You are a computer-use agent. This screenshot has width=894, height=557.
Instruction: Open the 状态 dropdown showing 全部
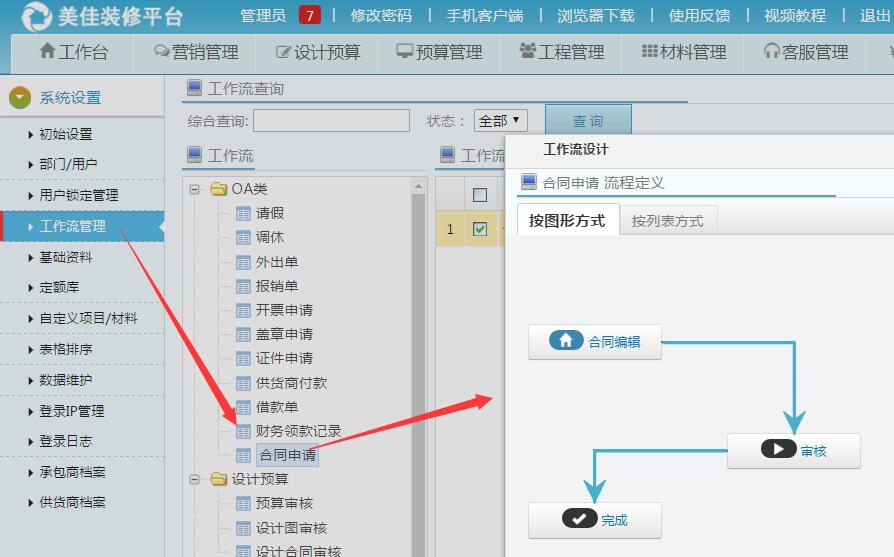[501, 121]
